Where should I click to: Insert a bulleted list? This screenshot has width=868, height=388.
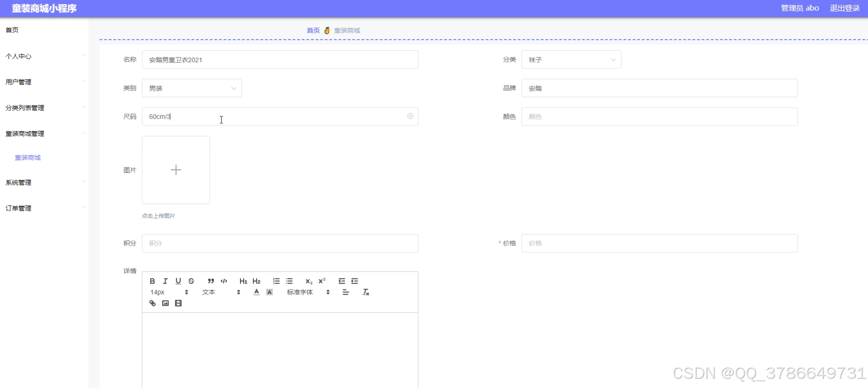tap(289, 281)
